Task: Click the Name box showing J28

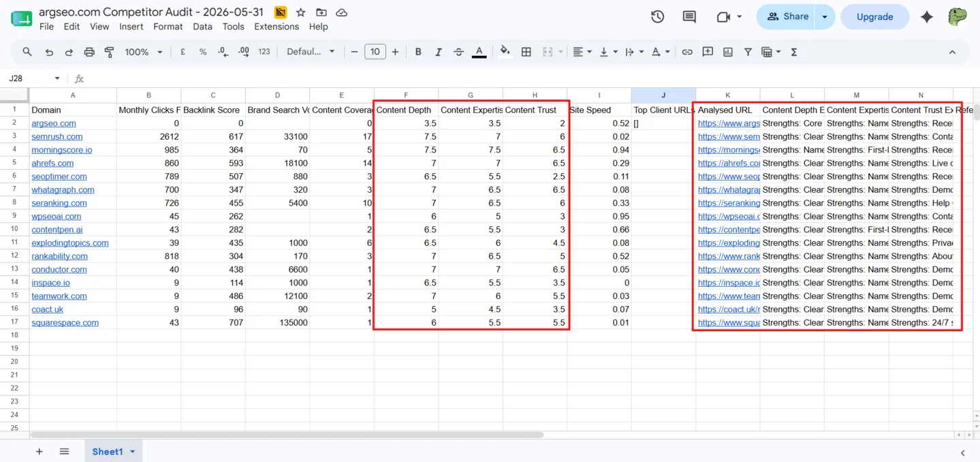Action: [x=34, y=78]
